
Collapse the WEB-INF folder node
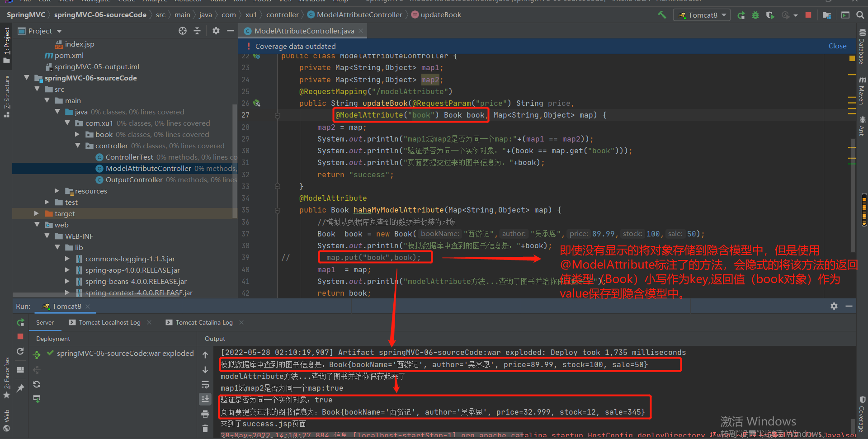[47, 236]
